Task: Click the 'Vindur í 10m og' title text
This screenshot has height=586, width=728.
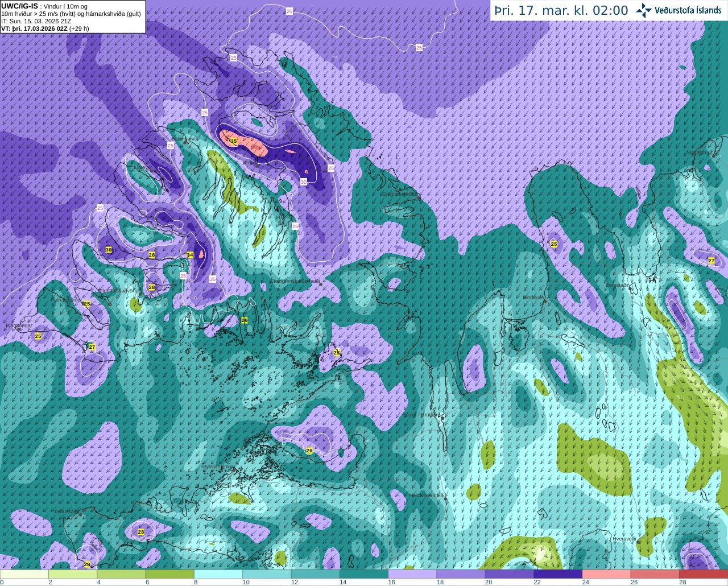Action: [x=65, y=6]
